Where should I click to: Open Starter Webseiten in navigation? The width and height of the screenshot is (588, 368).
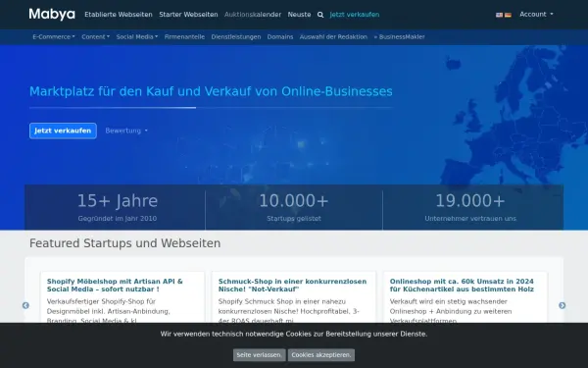click(188, 15)
